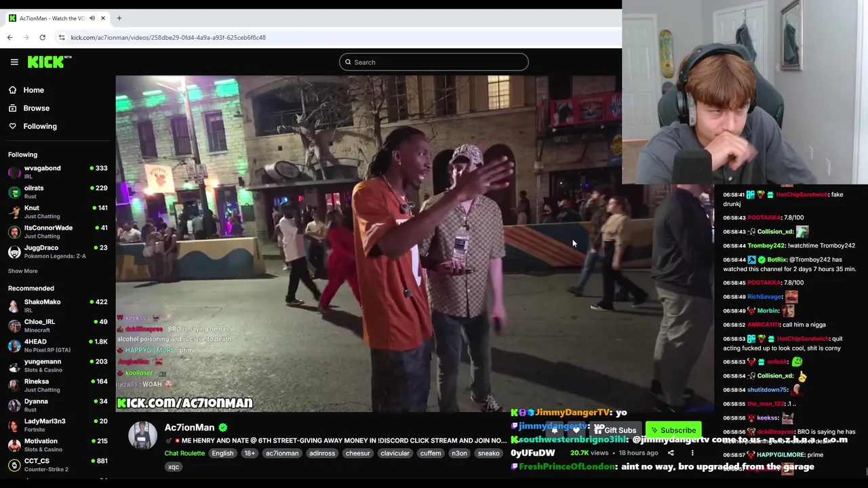868x488 pixels.
Task: Reload the current page
Action: click(x=43, y=37)
